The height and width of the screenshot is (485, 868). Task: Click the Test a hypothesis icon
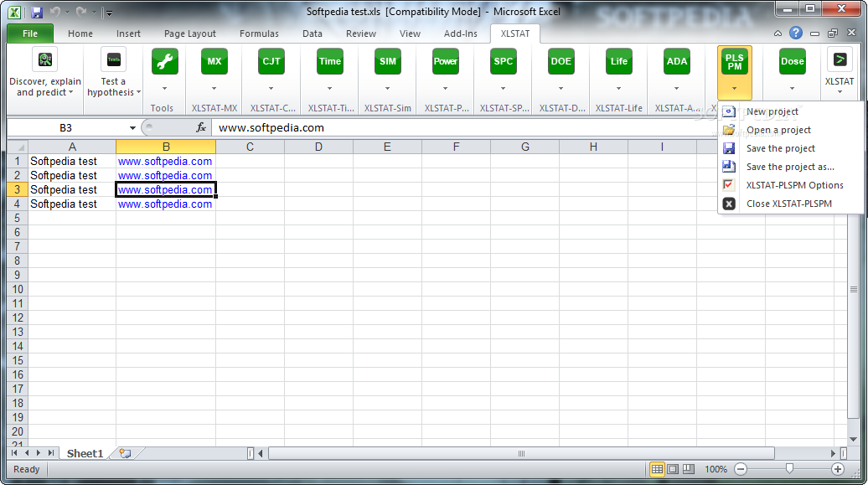point(113,59)
